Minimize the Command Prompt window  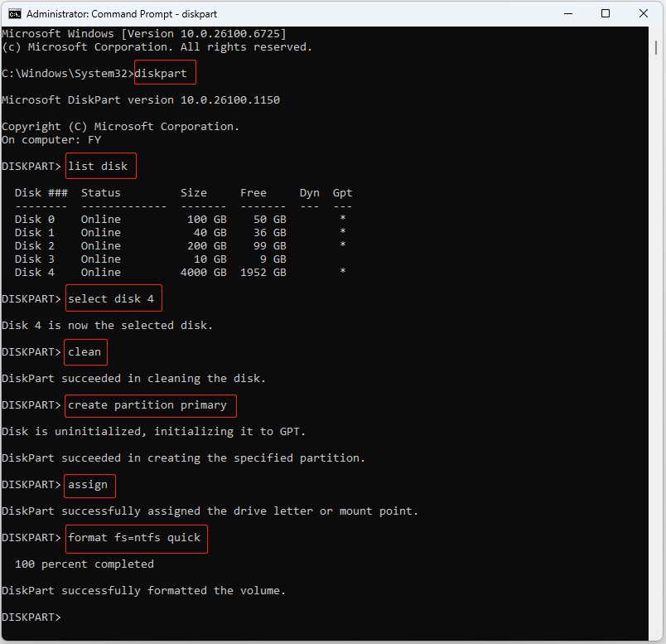(568, 12)
